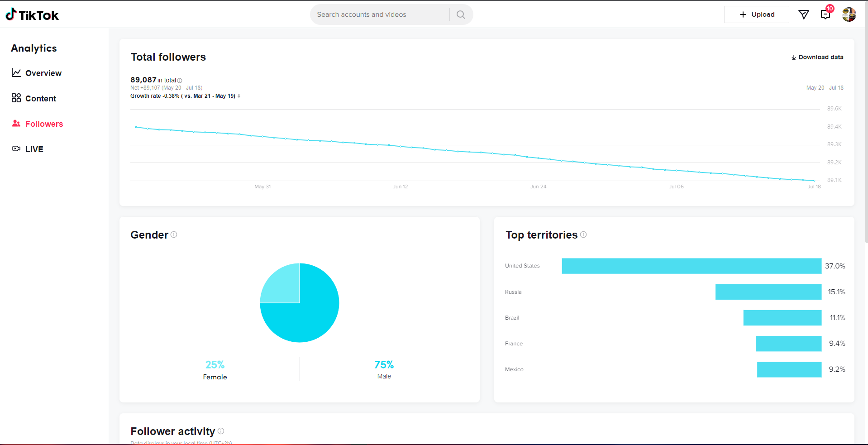
Task: Click the 75% Male label
Action: coord(384,369)
